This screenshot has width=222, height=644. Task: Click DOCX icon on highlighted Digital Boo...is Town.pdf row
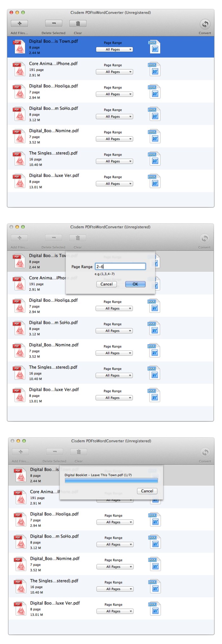click(154, 47)
